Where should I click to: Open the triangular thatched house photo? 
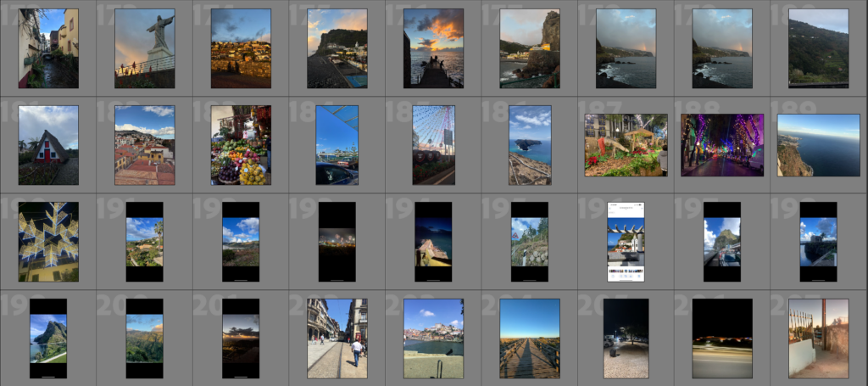(48, 145)
